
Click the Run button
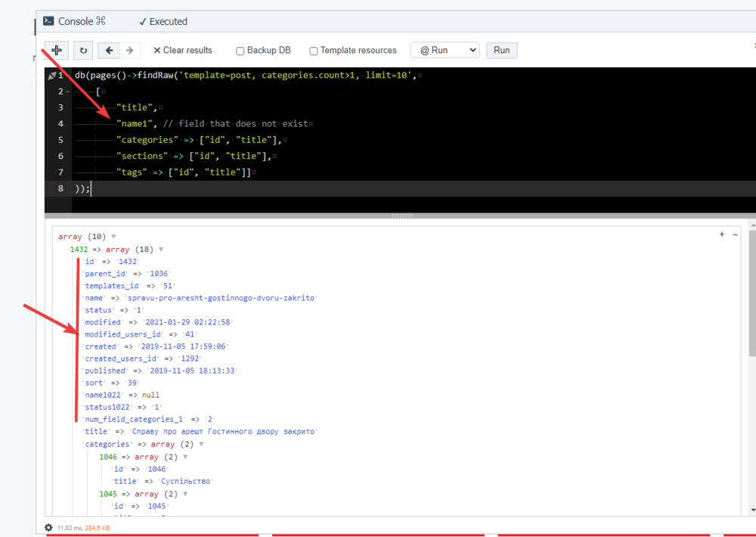pos(502,50)
